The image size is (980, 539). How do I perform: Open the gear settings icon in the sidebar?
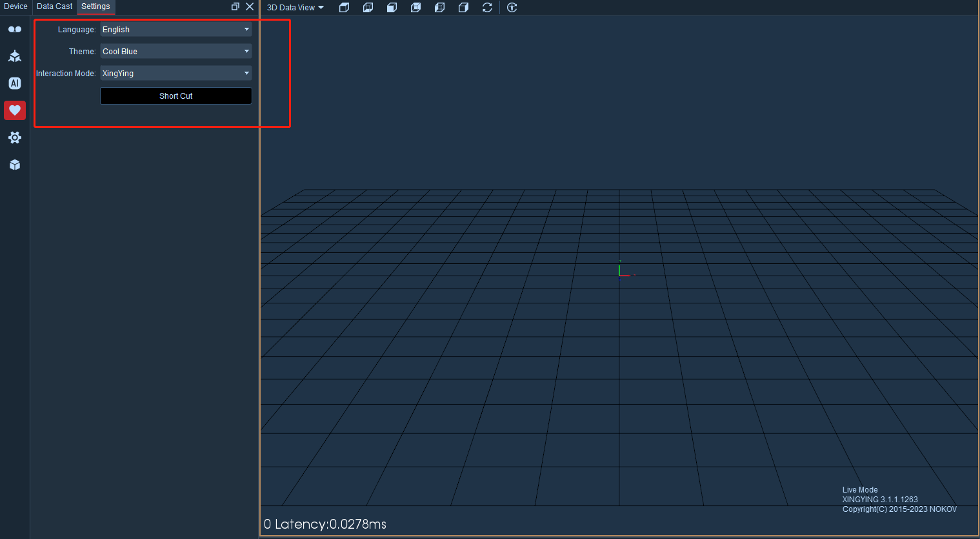[x=15, y=137]
